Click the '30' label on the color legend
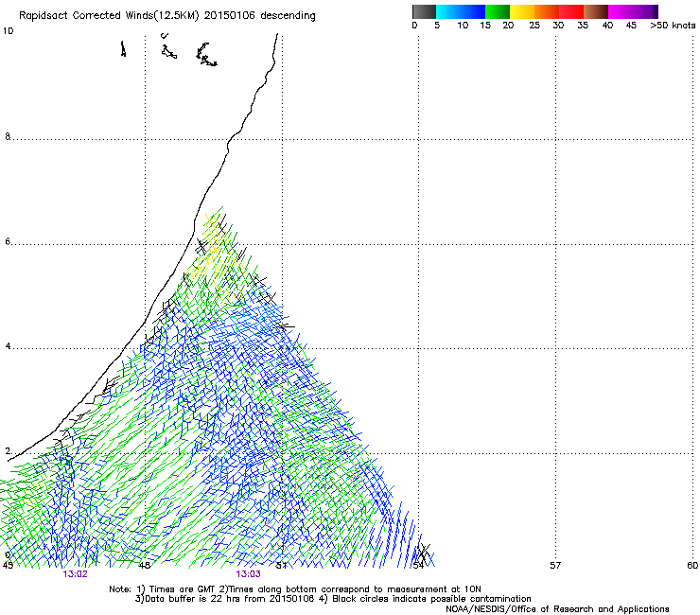This screenshot has height=615, width=700. click(x=558, y=26)
